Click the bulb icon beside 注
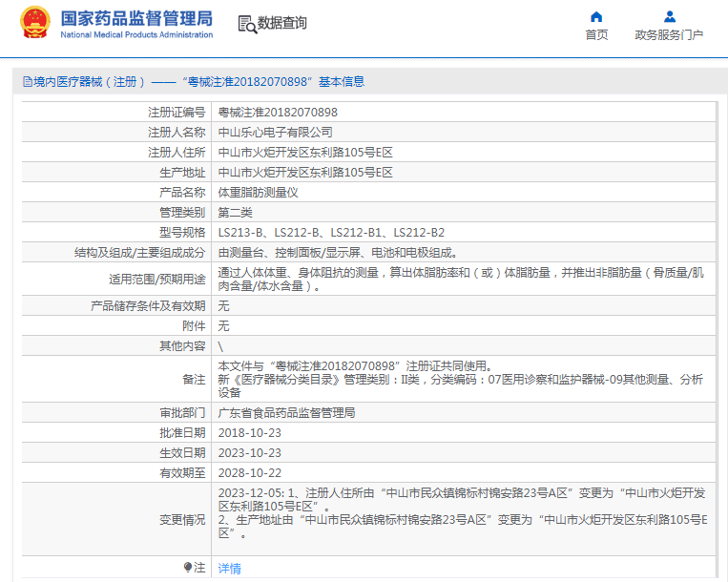 point(188,567)
